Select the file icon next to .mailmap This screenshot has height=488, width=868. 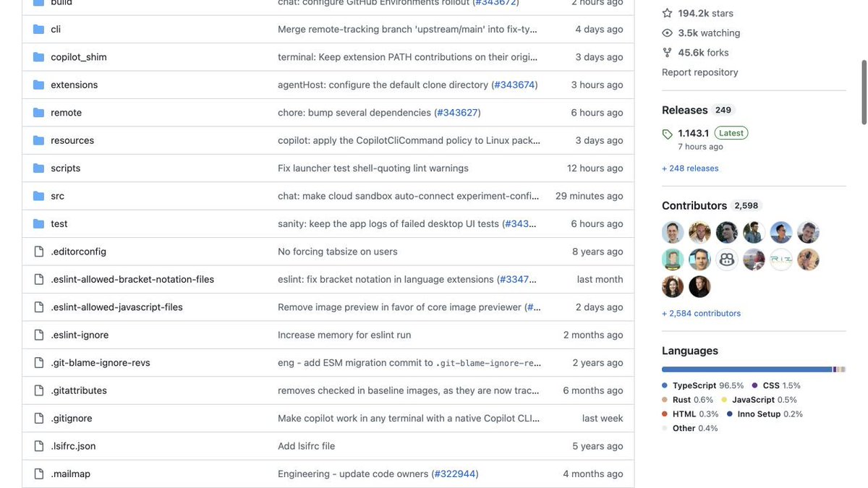[39, 474]
